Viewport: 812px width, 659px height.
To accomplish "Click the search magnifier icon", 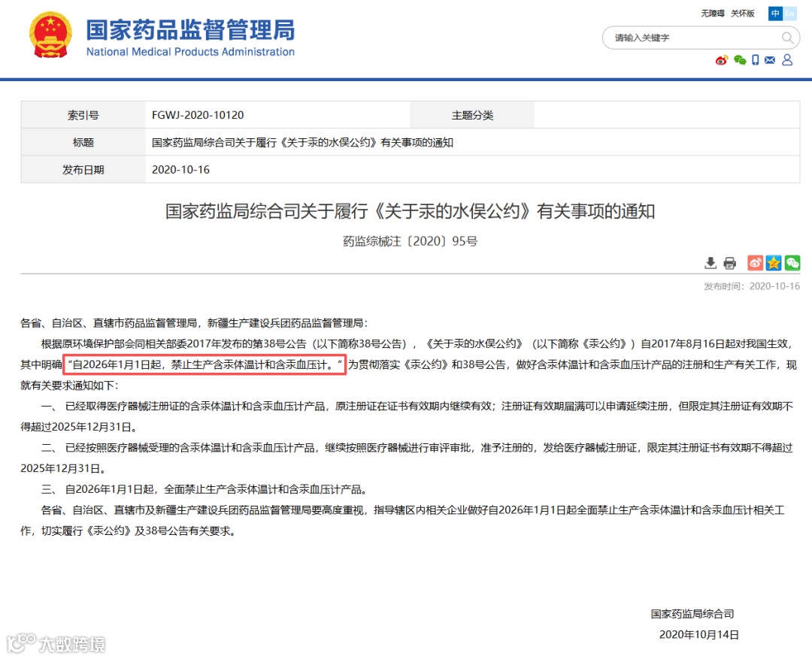I will 787,38.
